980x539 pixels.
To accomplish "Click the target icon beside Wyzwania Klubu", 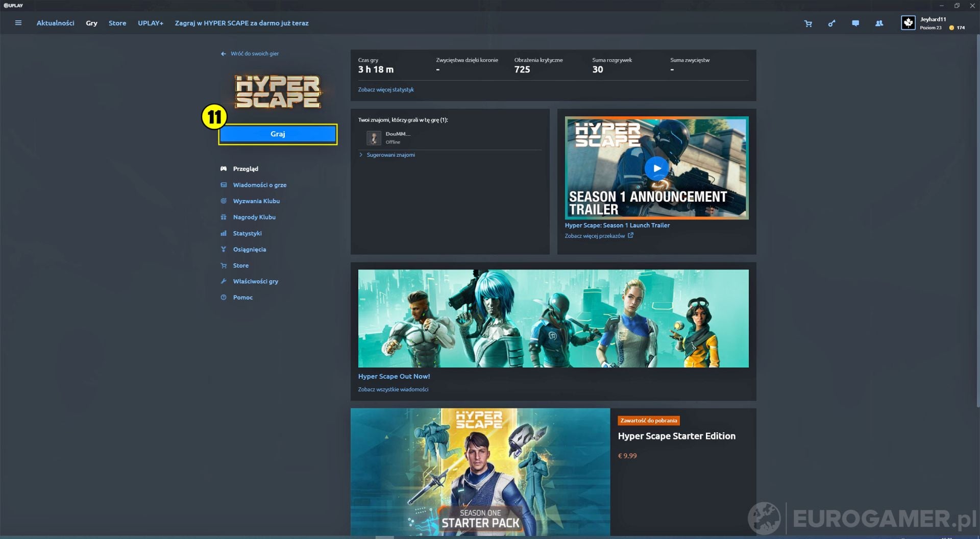I will tap(224, 201).
